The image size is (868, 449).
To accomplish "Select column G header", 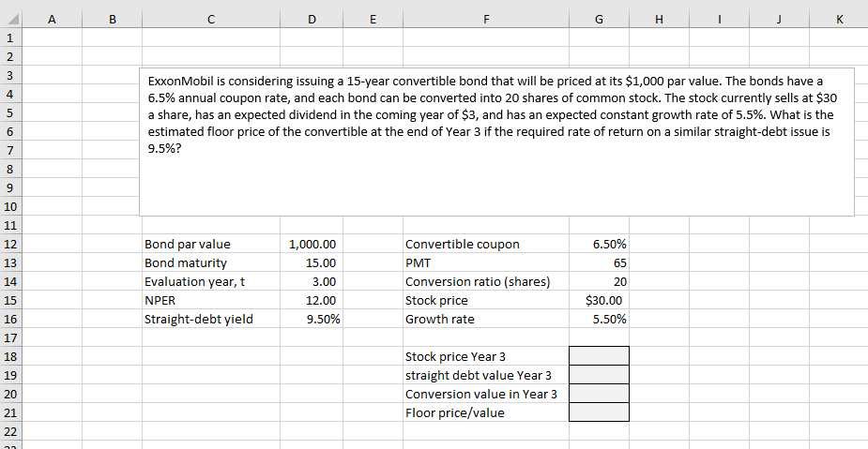I will [599, 20].
